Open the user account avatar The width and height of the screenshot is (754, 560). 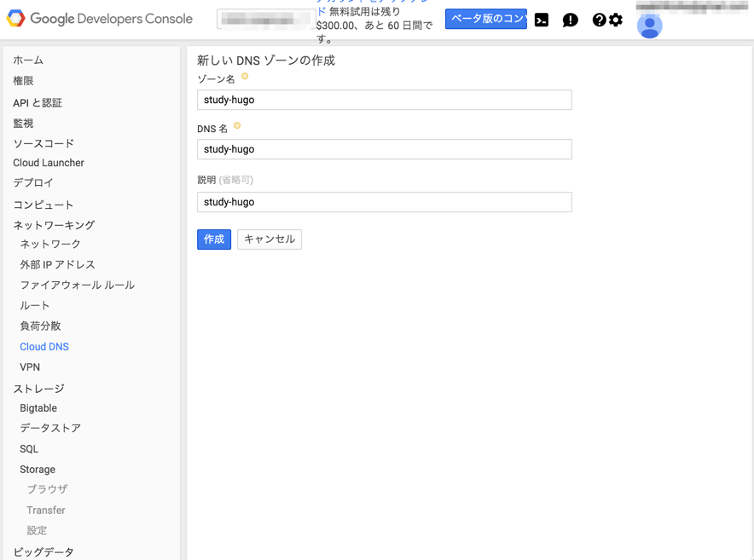click(650, 25)
